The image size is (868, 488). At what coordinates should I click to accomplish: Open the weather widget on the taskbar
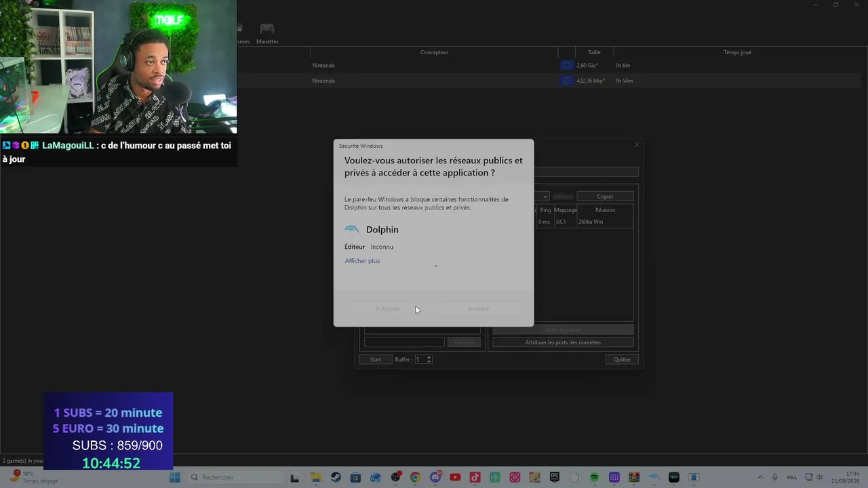point(33,476)
